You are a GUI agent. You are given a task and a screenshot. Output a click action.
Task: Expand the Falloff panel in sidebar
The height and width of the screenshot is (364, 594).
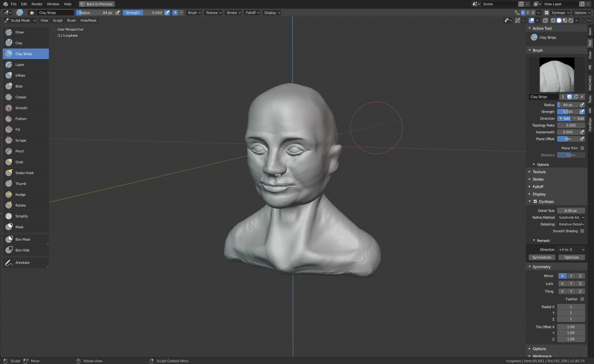(x=538, y=187)
